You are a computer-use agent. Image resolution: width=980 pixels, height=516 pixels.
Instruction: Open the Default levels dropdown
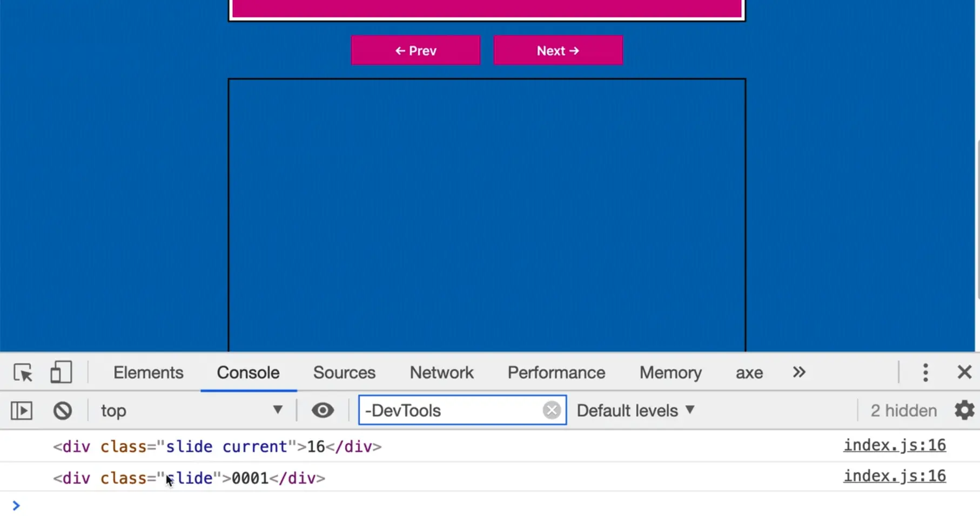635,411
